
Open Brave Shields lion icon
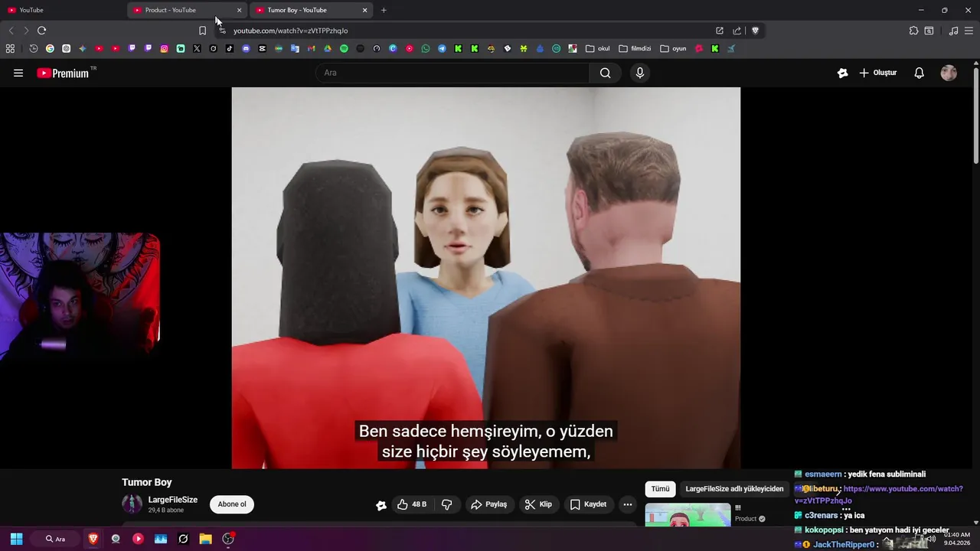coord(755,31)
